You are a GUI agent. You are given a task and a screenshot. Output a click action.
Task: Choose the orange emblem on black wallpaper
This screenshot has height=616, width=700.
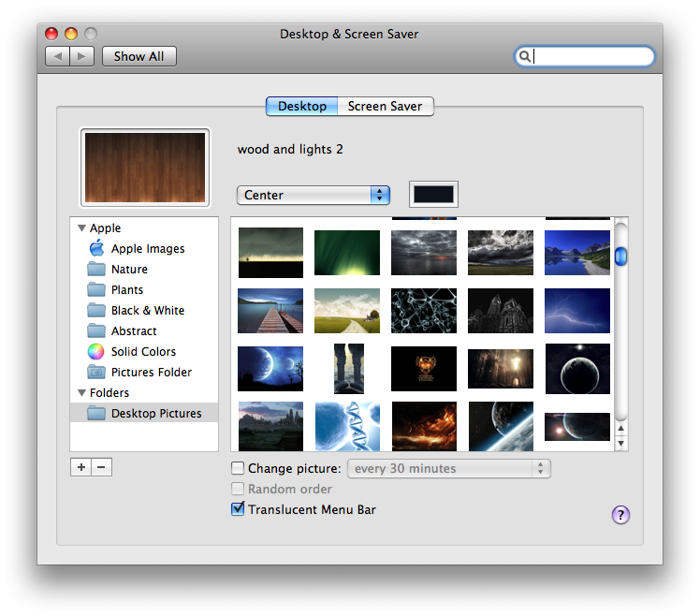click(424, 369)
